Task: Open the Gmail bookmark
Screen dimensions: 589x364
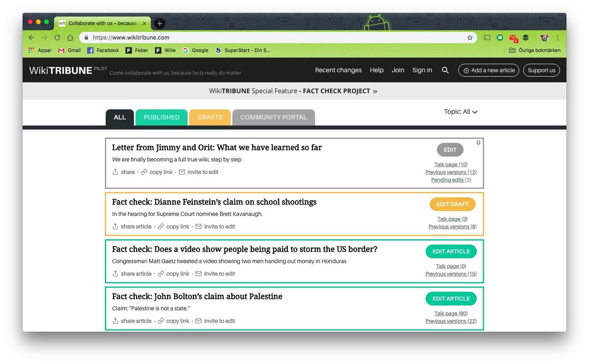Action: coord(69,51)
